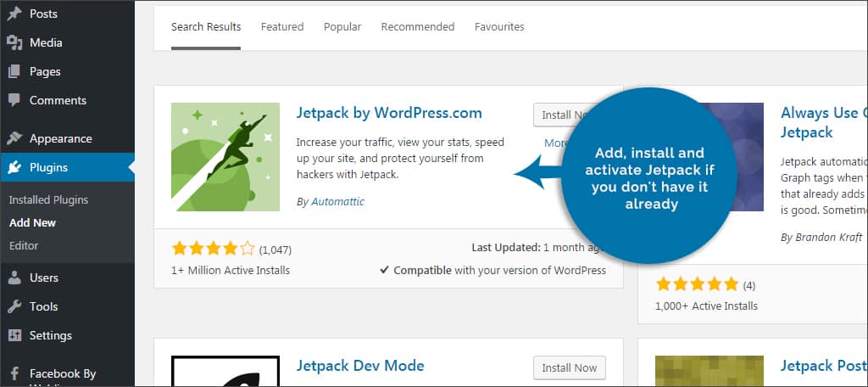This screenshot has height=387, width=868.
Task: Click the Users person icon
Action: point(14,278)
